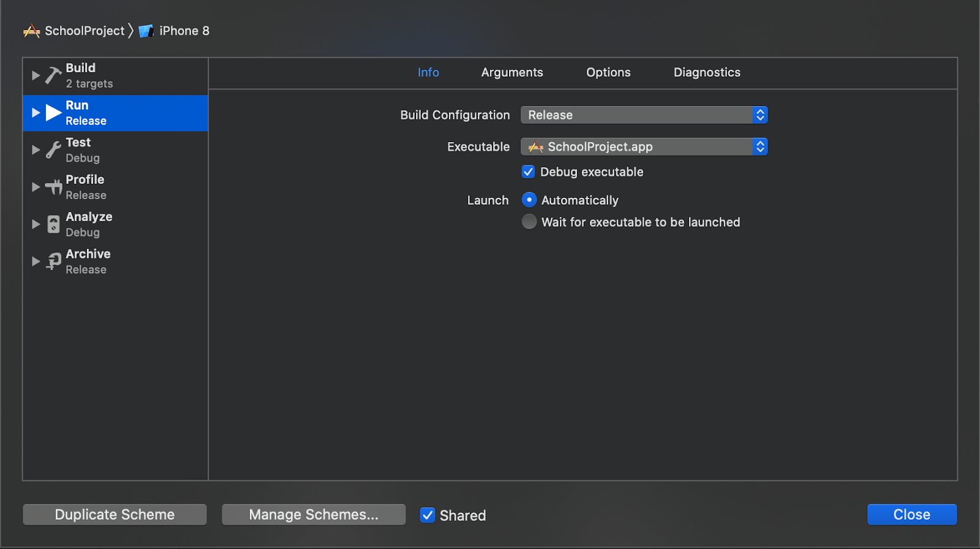Click the Manage Schemes button

pos(314,515)
